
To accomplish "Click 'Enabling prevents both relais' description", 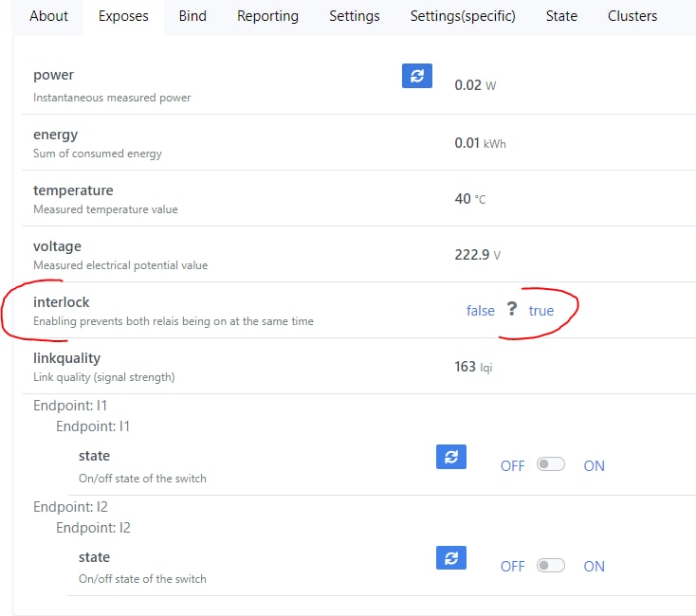I will click(174, 321).
